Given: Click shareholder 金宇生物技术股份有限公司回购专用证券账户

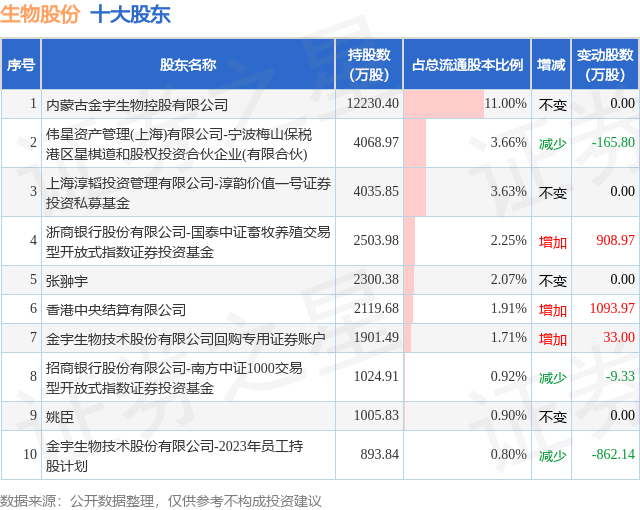Looking at the screenshot, I should [x=186, y=339].
